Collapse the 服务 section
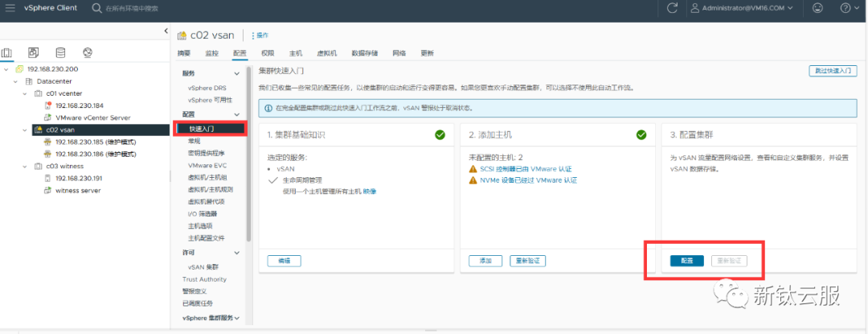 pyautogui.click(x=237, y=73)
